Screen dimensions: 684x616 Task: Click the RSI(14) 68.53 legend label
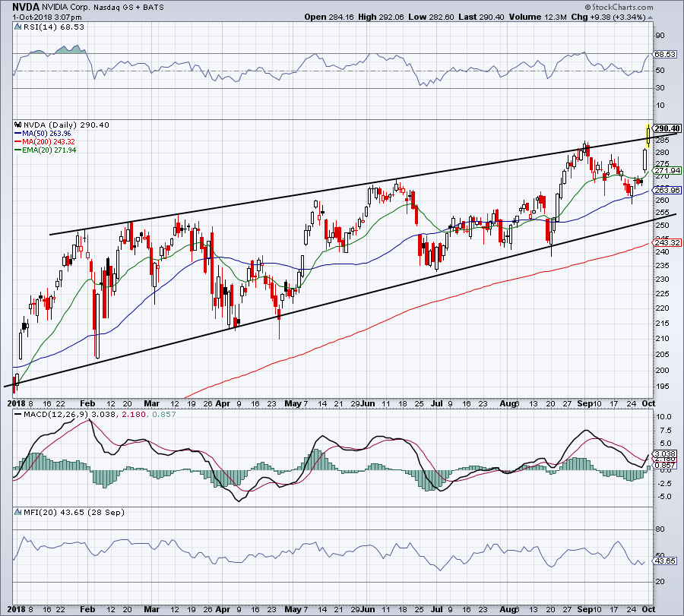[54, 27]
